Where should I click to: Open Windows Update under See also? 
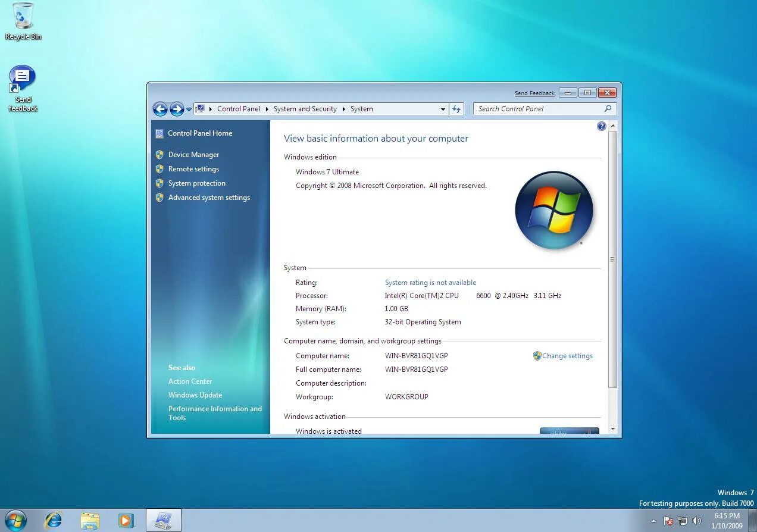(x=195, y=395)
